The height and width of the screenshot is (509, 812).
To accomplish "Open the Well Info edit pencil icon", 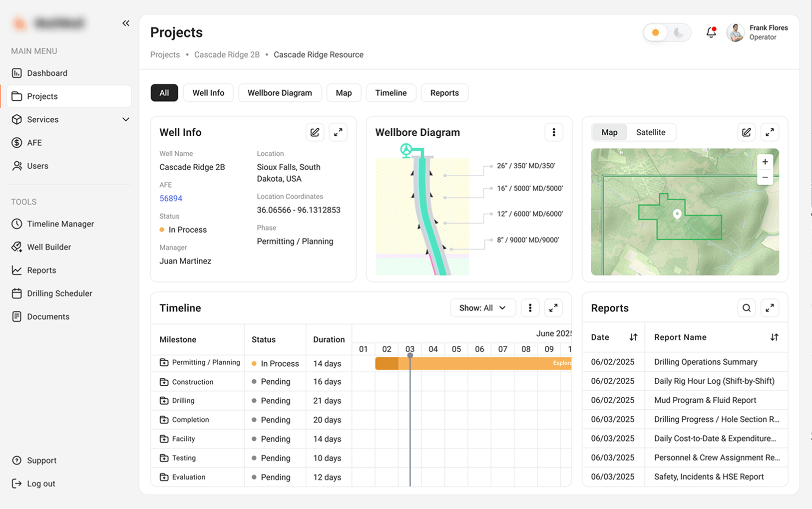I will point(315,132).
